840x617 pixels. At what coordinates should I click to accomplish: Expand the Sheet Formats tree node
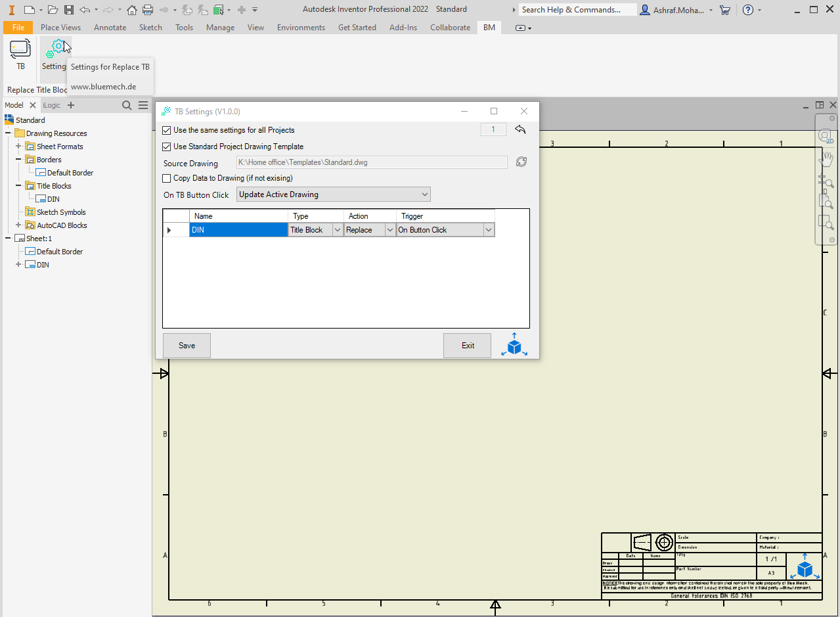point(18,147)
